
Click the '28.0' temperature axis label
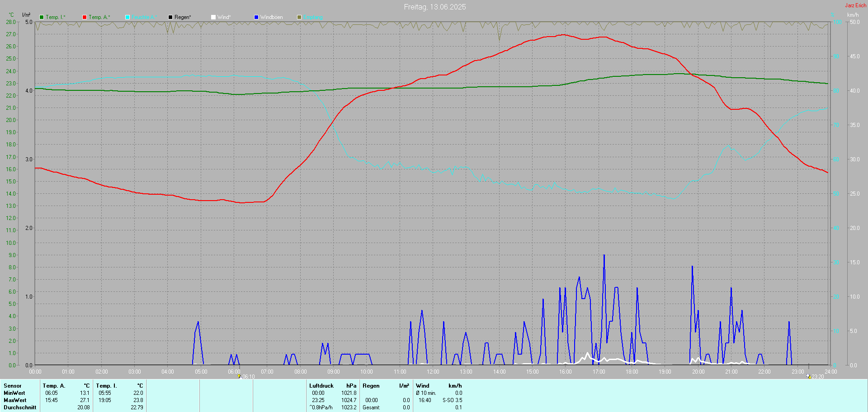[x=11, y=22]
